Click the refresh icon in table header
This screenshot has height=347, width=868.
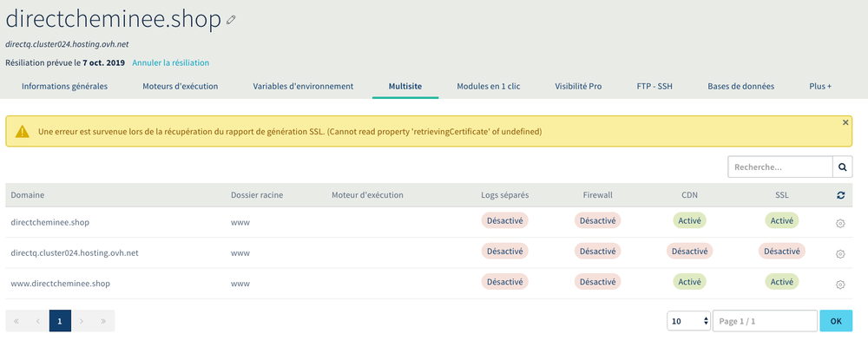(x=840, y=196)
